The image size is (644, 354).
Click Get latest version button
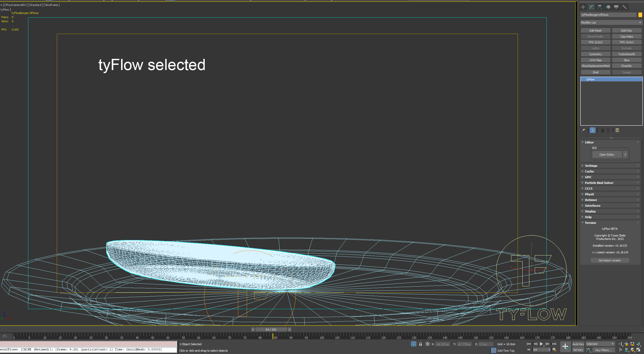click(609, 260)
